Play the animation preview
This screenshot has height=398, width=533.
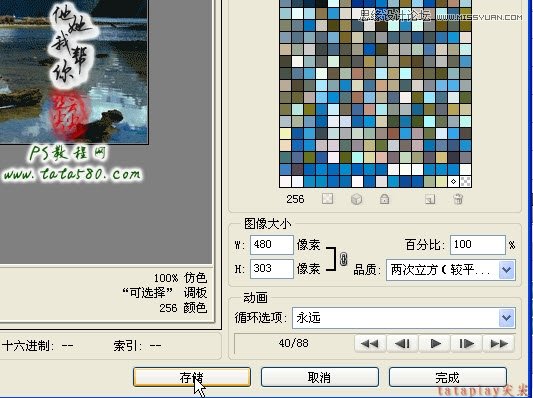435,344
